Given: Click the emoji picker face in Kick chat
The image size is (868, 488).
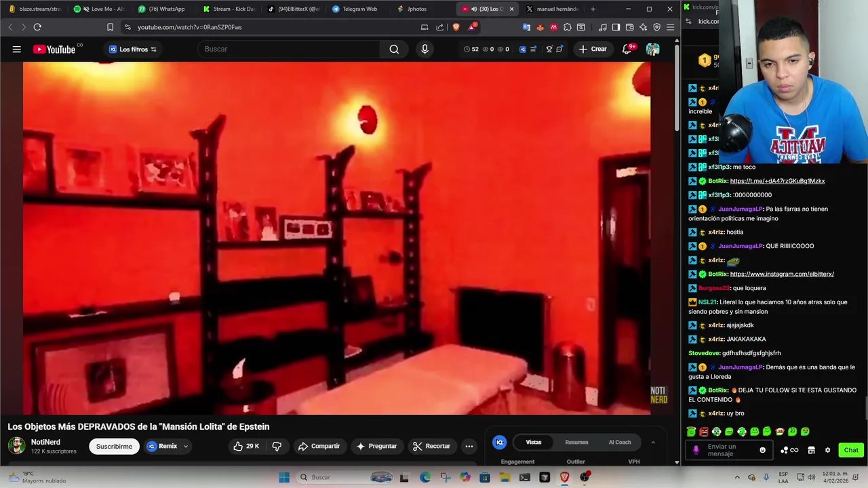Looking at the screenshot, I should point(762,450).
